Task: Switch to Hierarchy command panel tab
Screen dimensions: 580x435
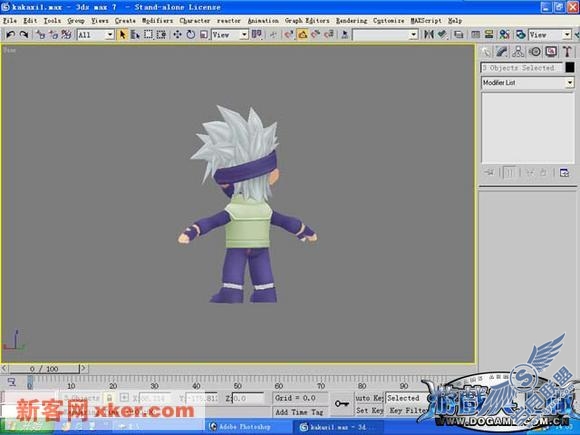Action: click(x=518, y=52)
